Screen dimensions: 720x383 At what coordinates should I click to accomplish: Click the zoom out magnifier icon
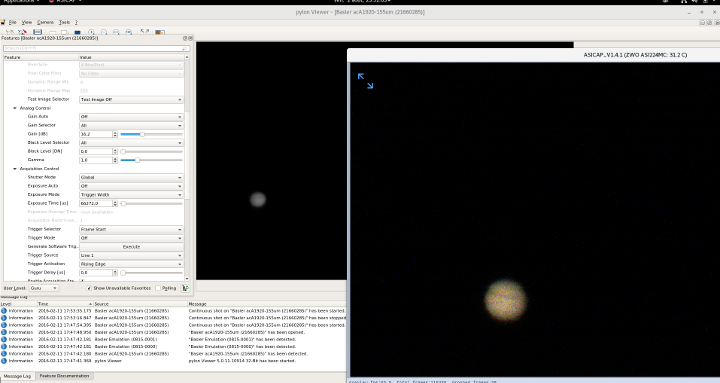[x=104, y=32]
